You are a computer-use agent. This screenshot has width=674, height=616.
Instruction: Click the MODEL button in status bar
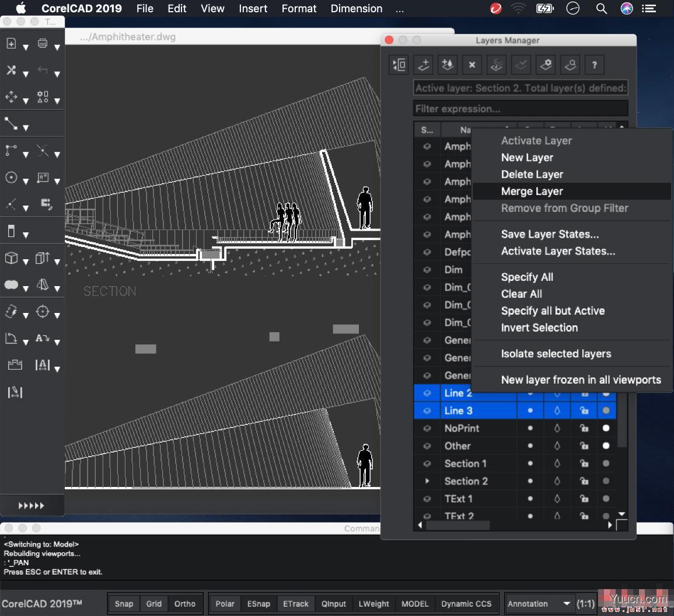tap(415, 604)
